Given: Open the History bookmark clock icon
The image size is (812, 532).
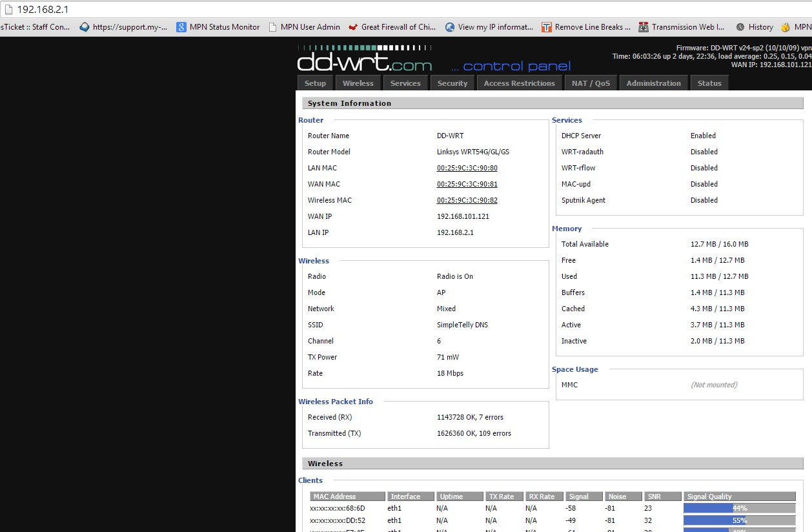Looking at the screenshot, I should [740, 27].
